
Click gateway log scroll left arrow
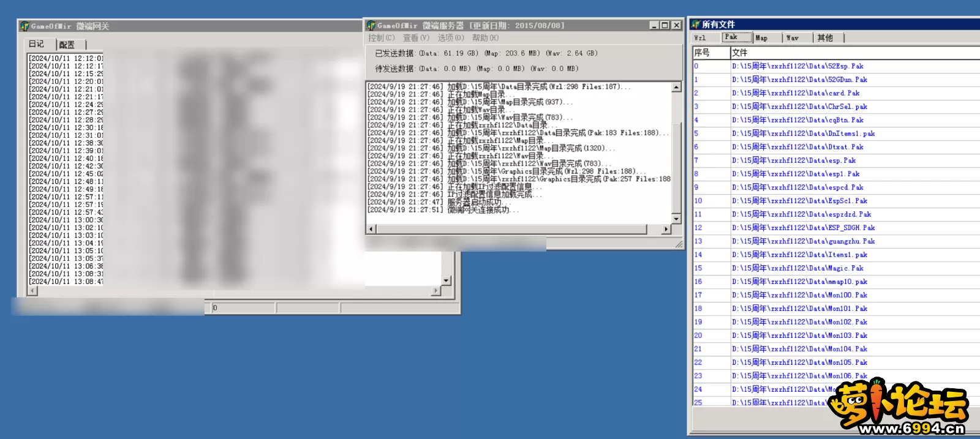tap(32, 291)
